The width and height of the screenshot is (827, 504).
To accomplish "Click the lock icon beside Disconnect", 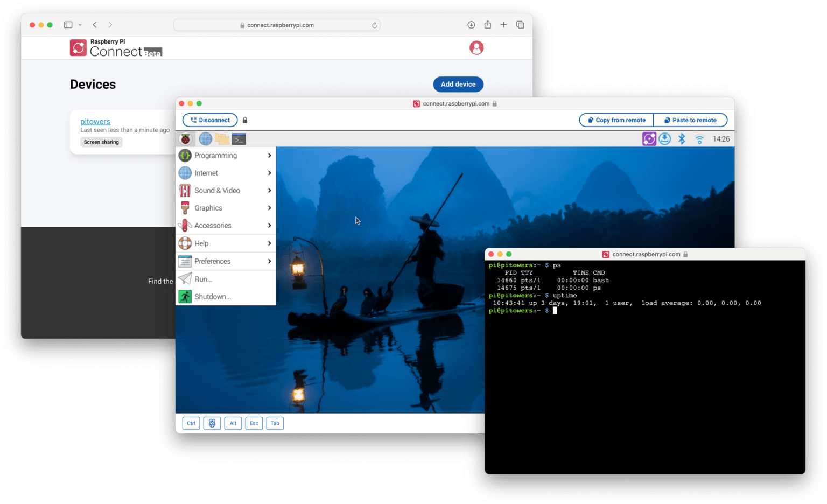I will 245,120.
